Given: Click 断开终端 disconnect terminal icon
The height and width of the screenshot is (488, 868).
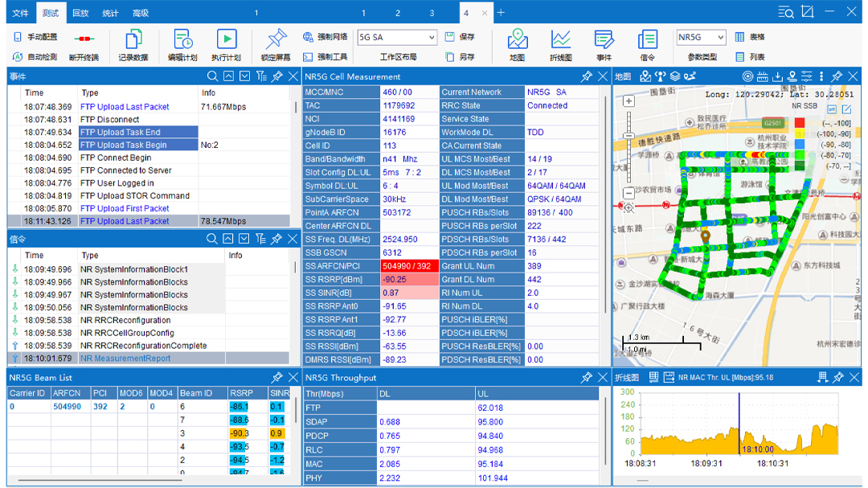Looking at the screenshot, I should pos(84,39).
